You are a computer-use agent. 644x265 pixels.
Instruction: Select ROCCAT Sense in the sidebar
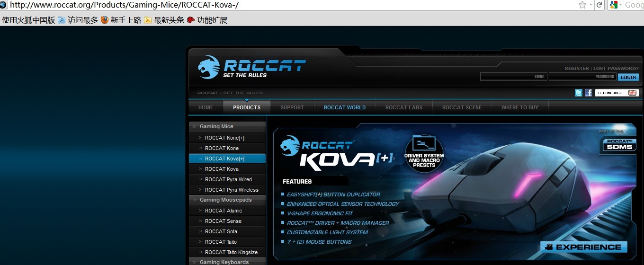click(227, 221)
